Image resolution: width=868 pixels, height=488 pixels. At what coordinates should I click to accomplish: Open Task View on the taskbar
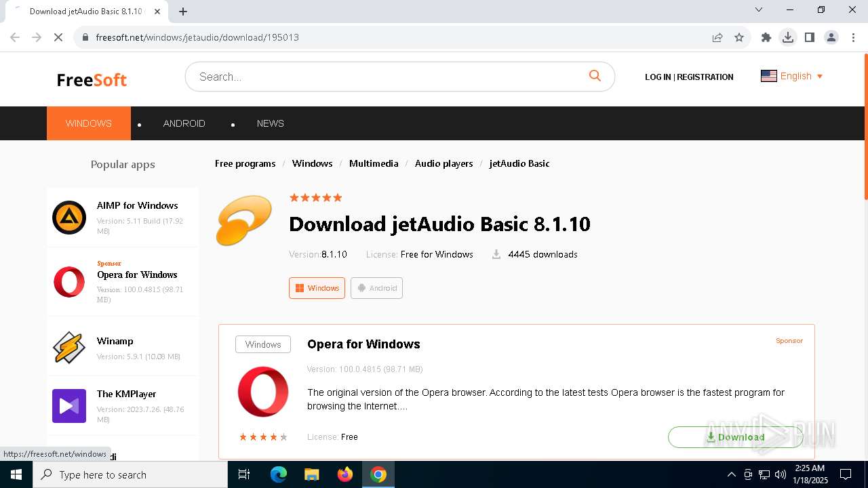(x=244, y=474)
